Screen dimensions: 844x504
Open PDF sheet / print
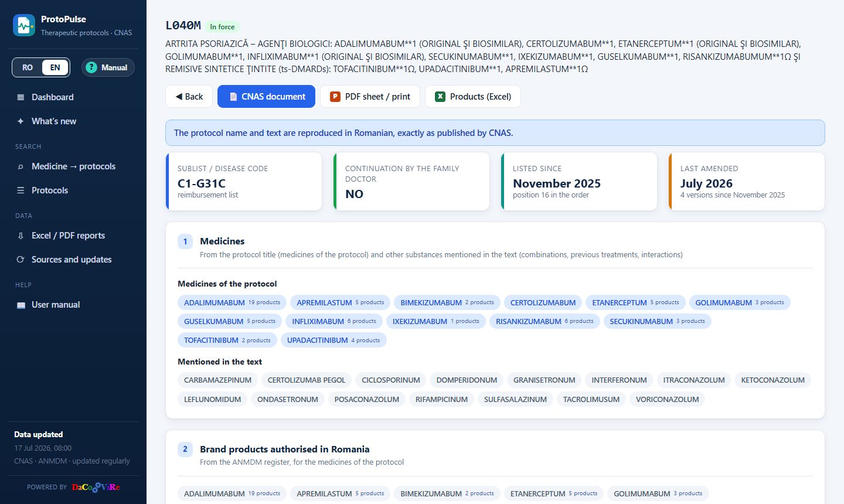370,97
